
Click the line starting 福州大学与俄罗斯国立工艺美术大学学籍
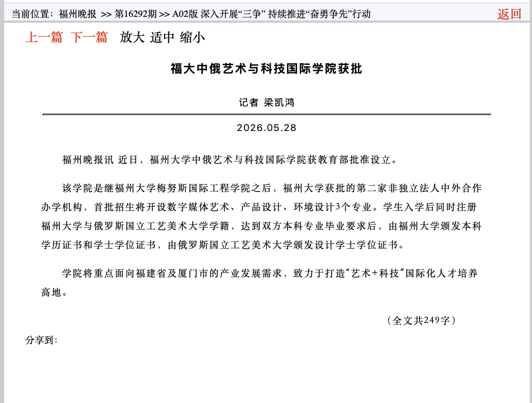click(x=262, y=226)
